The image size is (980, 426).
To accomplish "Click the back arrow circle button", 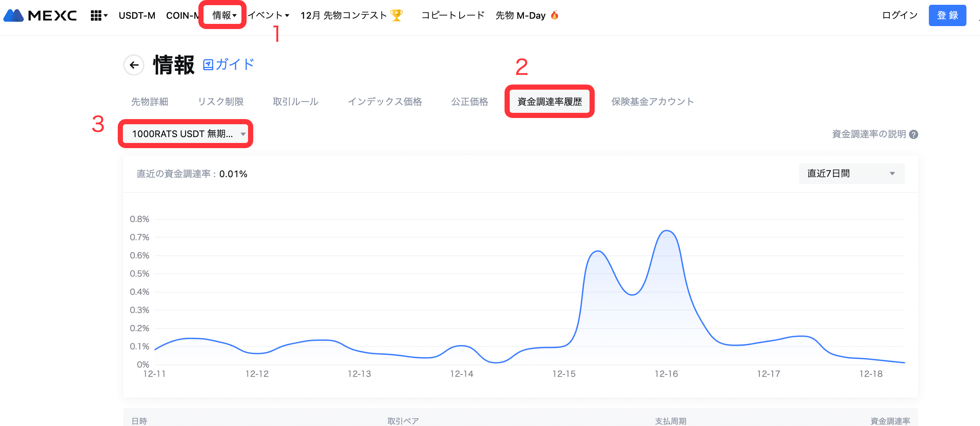I will click(134, 65).
